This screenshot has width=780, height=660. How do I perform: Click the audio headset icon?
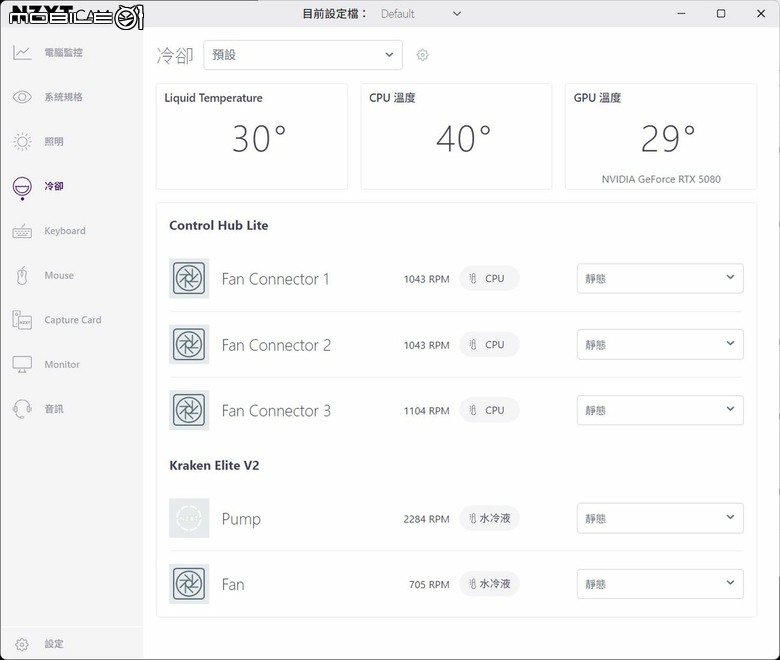[x=22, y=409]
